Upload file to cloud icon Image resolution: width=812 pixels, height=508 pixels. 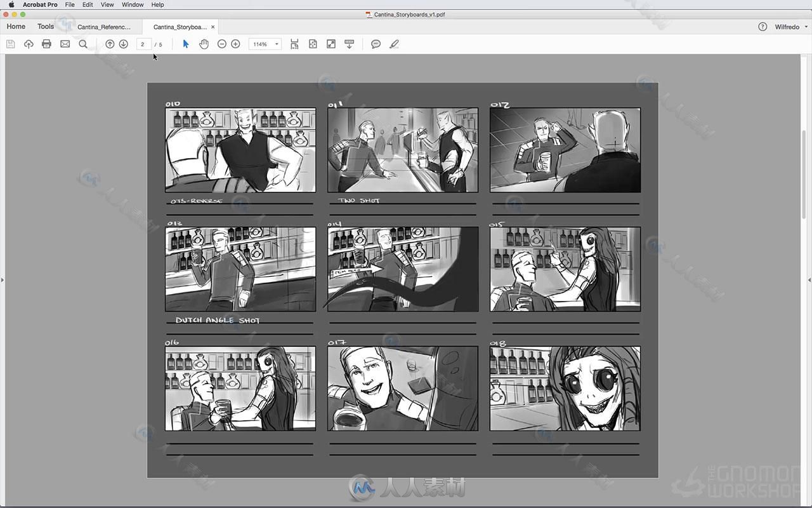click(29, 44)
